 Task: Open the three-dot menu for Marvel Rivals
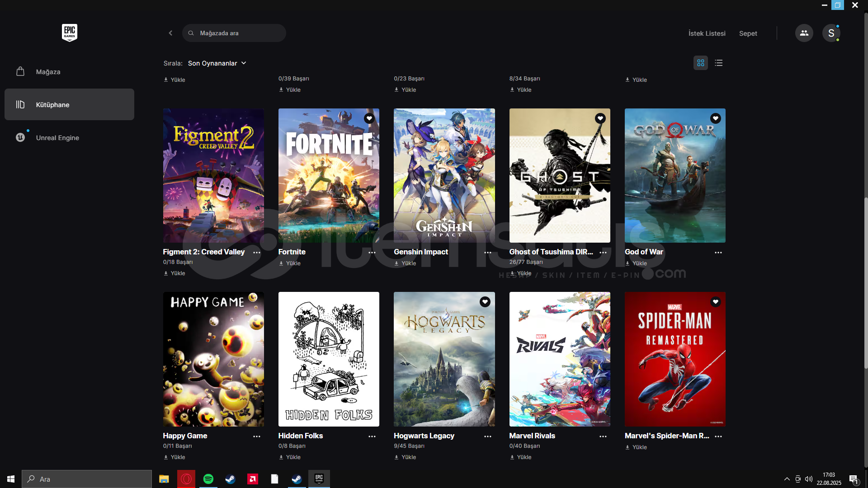(x=603, y=436)
